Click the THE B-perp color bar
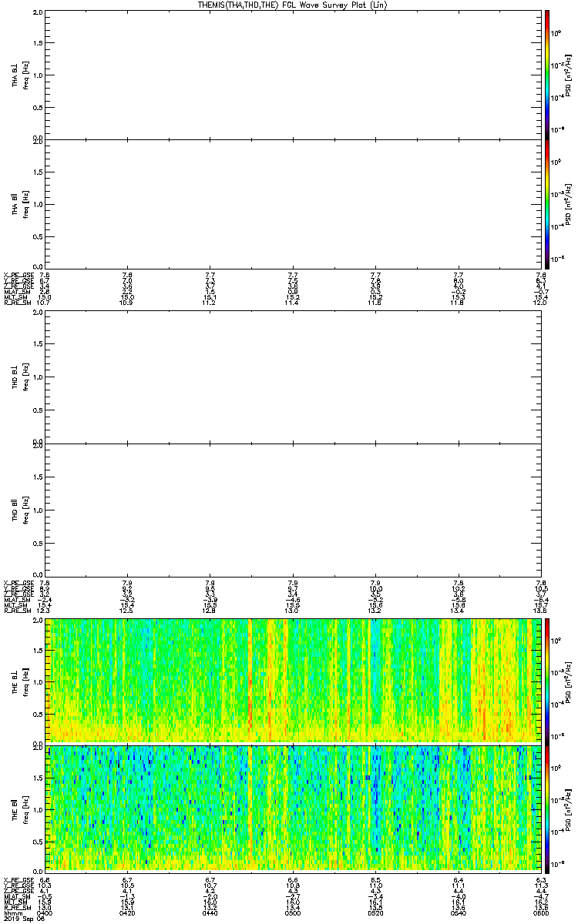Screen dimensions: 578x924 (546, 681)
